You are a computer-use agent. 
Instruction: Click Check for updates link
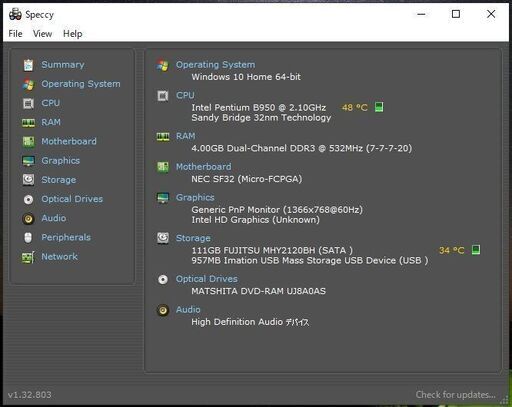pos(455,395)
